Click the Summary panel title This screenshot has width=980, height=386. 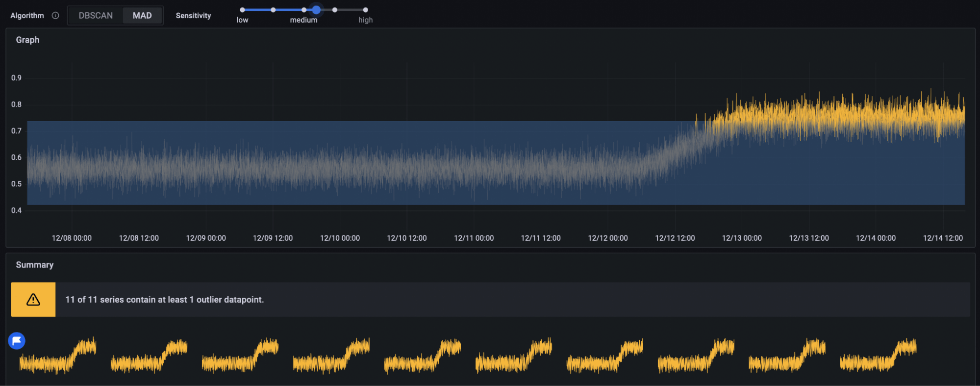(x=35, y=265)
